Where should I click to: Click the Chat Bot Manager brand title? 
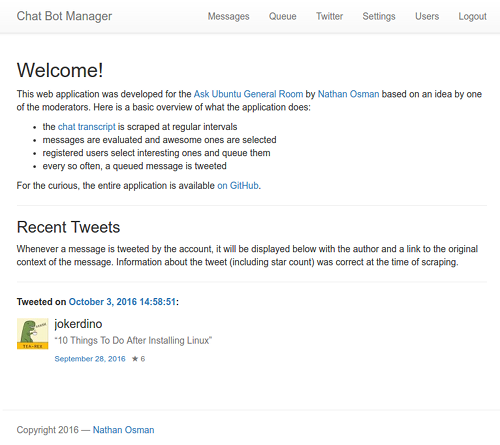pyautogui.click(x=64, y=16)
